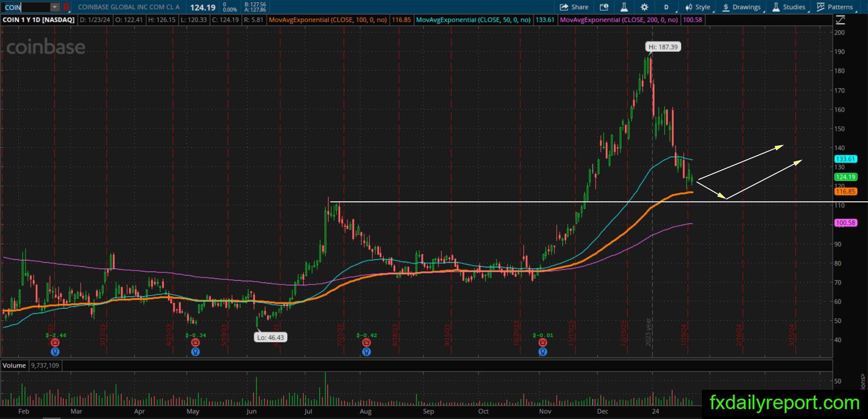Click the Dec label on time axis

pos(602,411)
